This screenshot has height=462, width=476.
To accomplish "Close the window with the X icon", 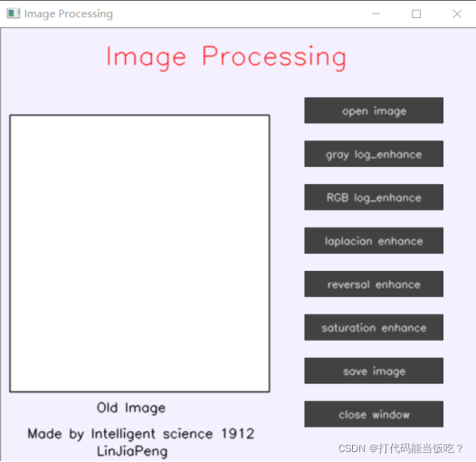I will click(457, 14).
